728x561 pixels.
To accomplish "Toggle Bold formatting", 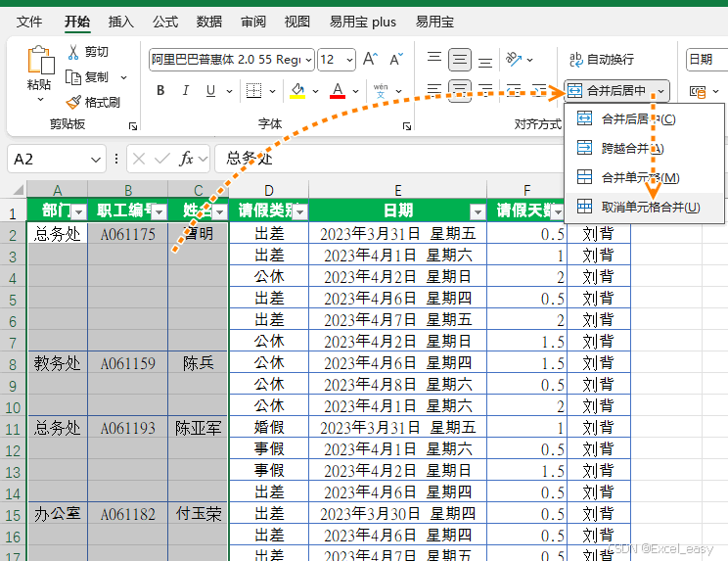I will tap(160, 90).
